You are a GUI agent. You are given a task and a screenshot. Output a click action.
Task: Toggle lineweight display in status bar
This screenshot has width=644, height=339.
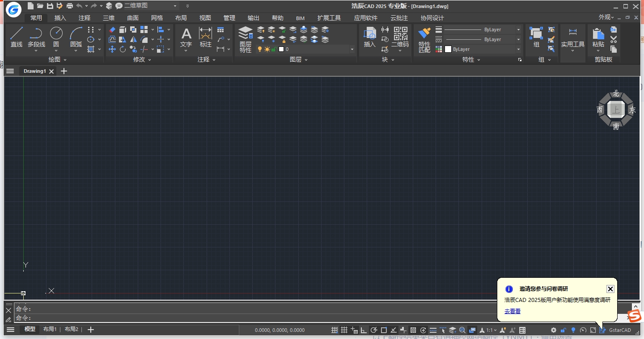click(433, 330)
